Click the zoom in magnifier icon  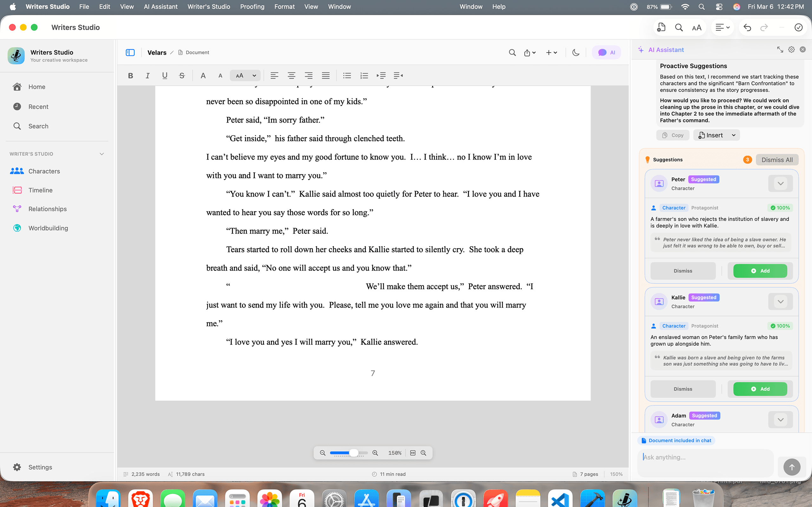pyautogui.click(x=375, y=453)
